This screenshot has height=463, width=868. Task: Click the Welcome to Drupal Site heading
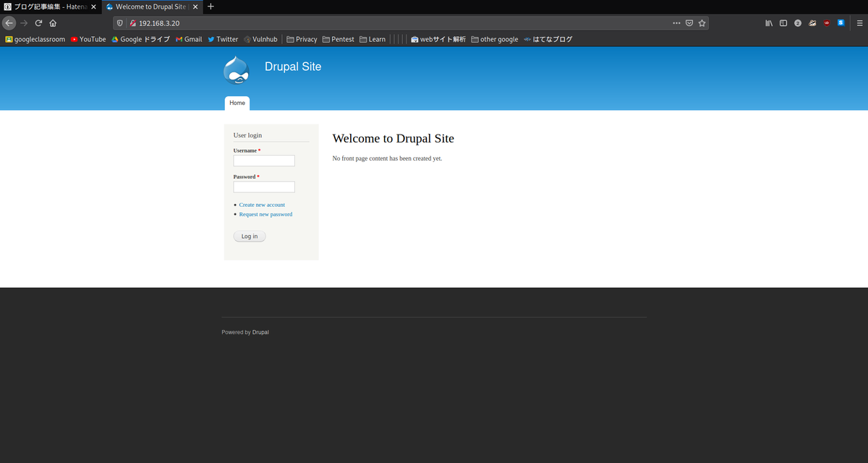pos(393,138)
